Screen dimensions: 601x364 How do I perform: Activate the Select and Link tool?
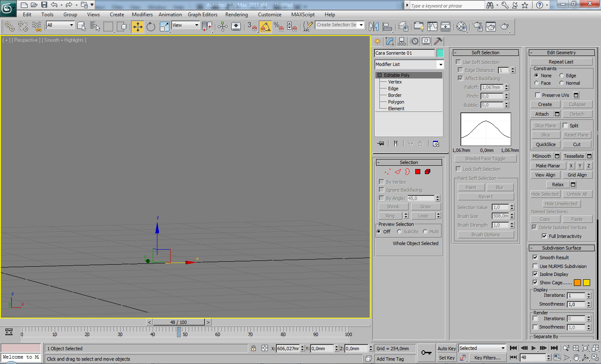pyautogui.click(x=9, y=27)
